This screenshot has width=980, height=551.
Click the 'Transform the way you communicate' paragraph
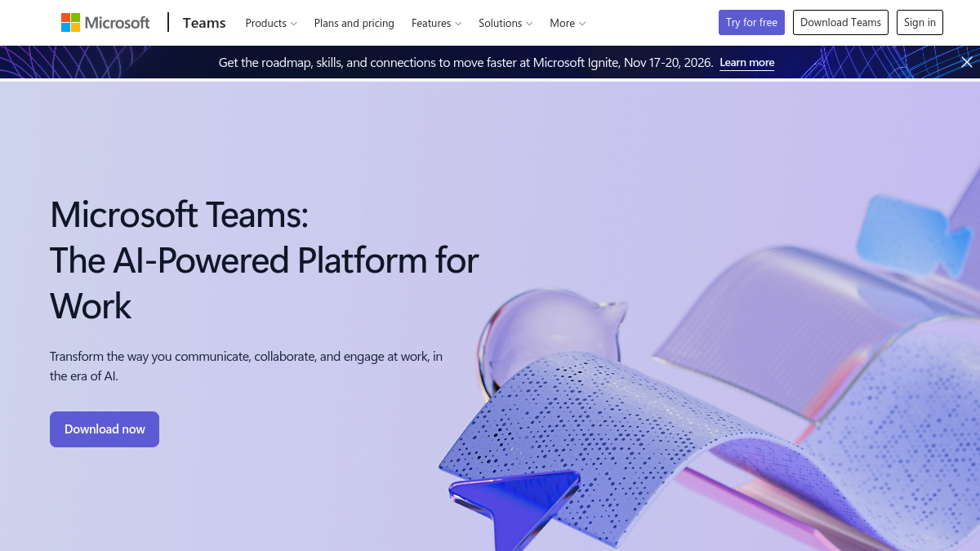coord(247,367)
